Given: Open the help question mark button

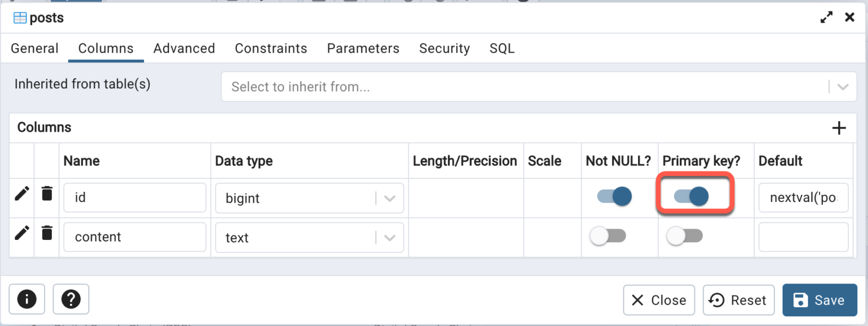Looking at the screenshot, I should point(71,299).
